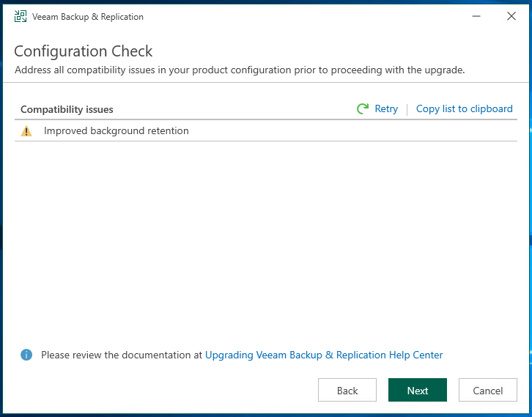Click the Configuration Check heading
Image resolution: width=532 pixels, height=417 pixels.
83,51
